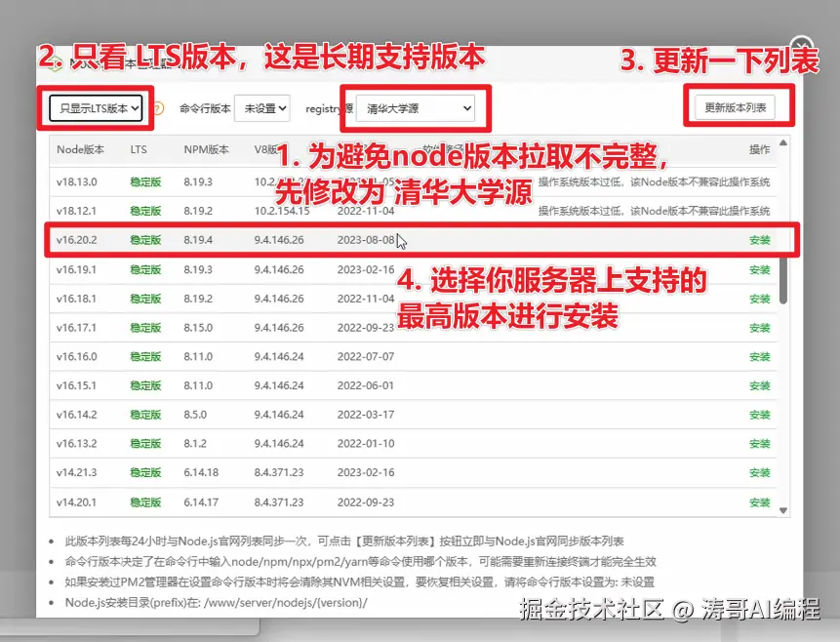The image size is (840, 642).
Task: Close the Node version manager dialog
Action: click(801, 45)
